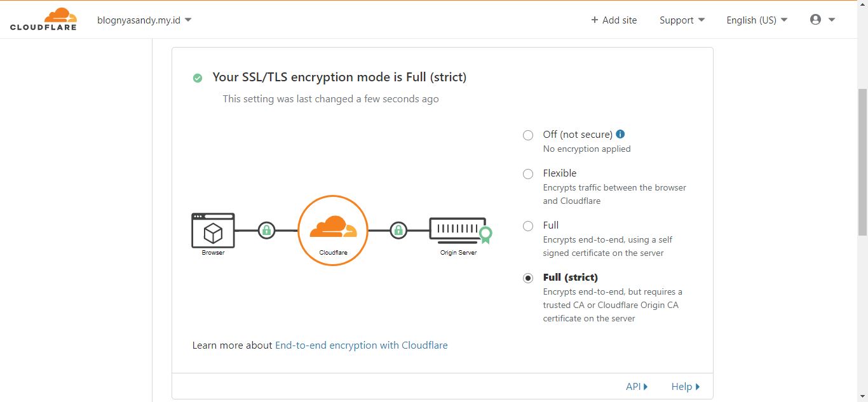Click the orange Cloudflare cloud circle icon
This screenshot has height=402, width=868.
coord(333,230)
